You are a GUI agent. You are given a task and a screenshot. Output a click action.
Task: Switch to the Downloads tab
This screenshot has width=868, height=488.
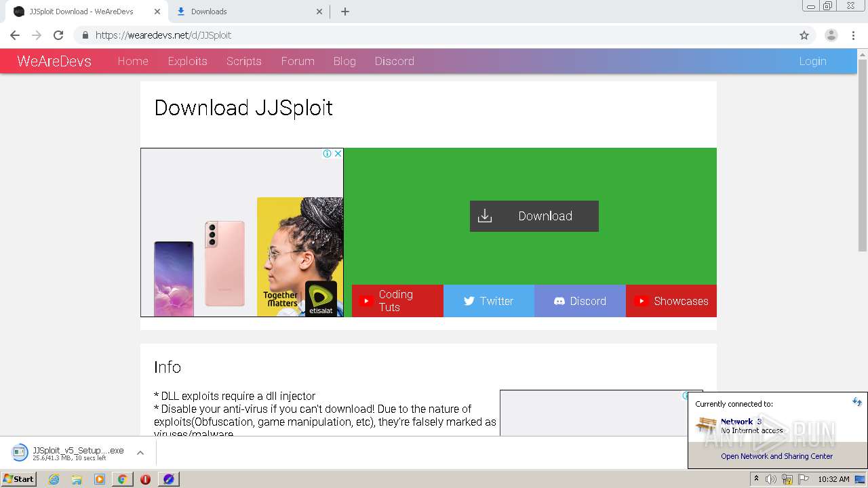(248, 12)
